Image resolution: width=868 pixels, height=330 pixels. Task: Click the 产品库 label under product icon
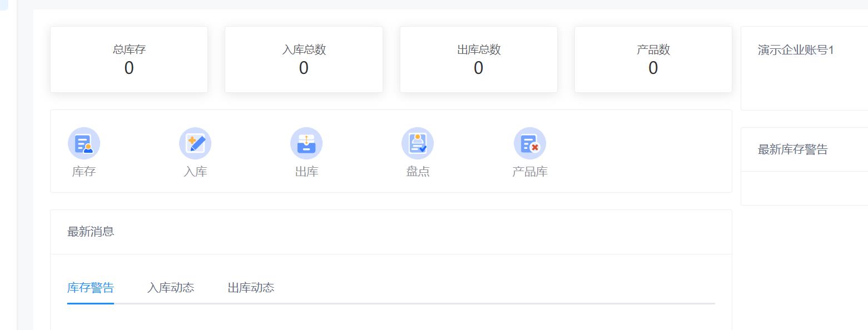530,172
